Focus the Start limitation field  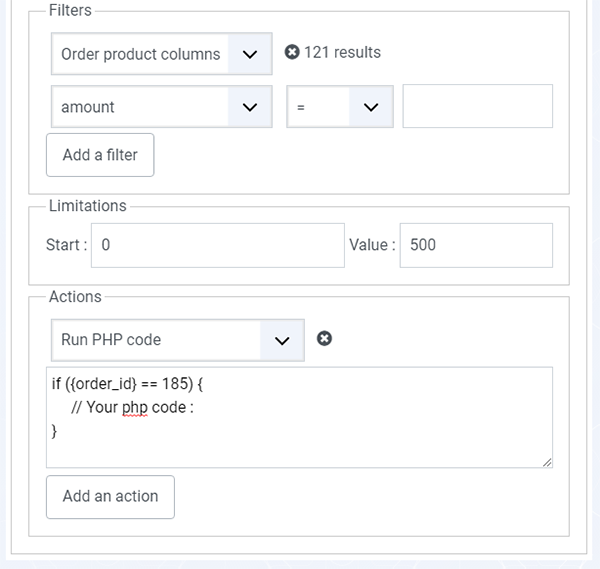(218, 245)
